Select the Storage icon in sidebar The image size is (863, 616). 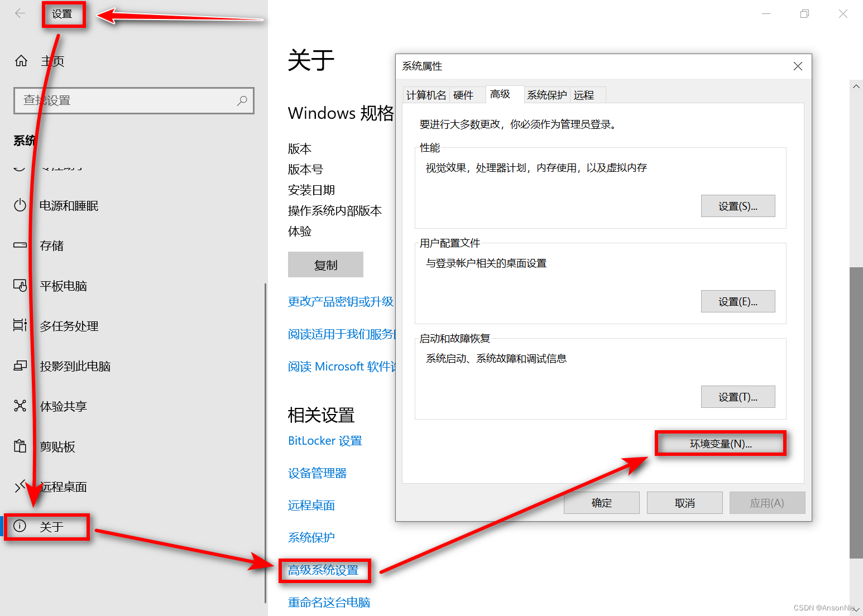point(20,245)
